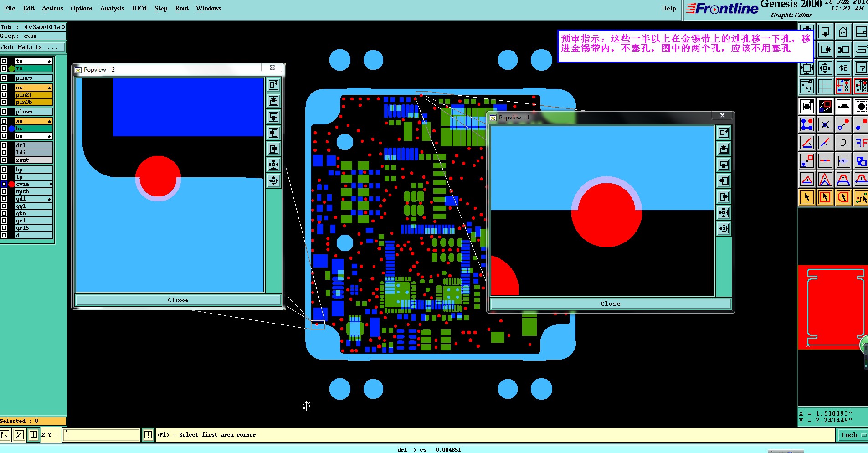Click the Home view icon in right toolbar
Screen dimensions: 868x453
pos(843,32)
